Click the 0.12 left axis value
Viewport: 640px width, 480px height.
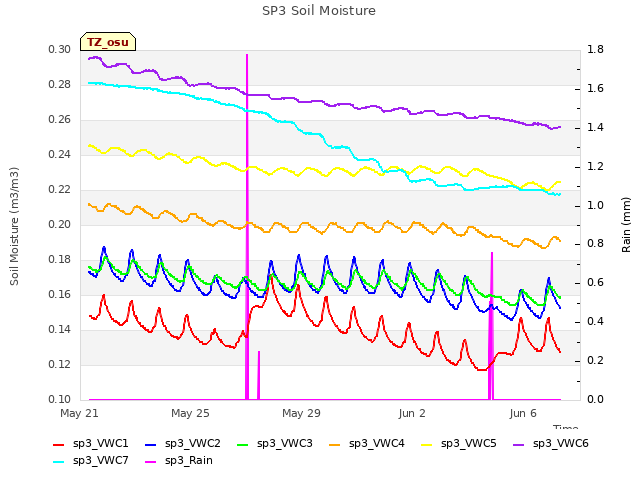[x=60, y=364]
